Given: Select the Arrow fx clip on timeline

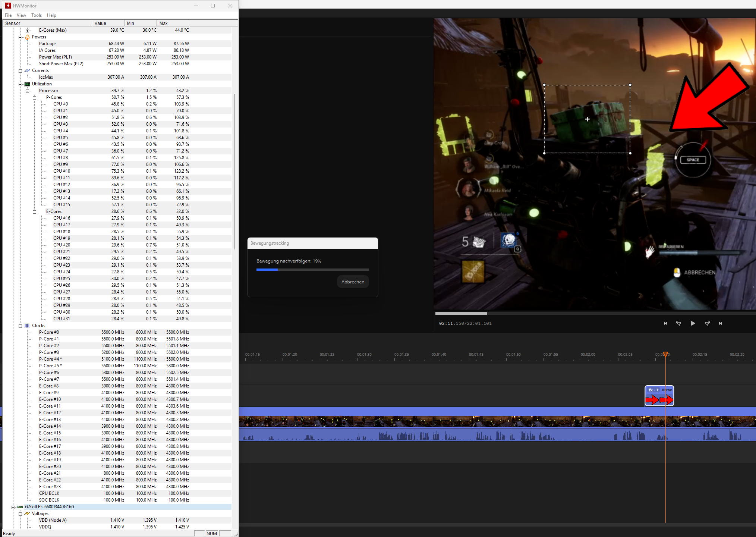Looking at the screenshot, I should pos(659,396).
